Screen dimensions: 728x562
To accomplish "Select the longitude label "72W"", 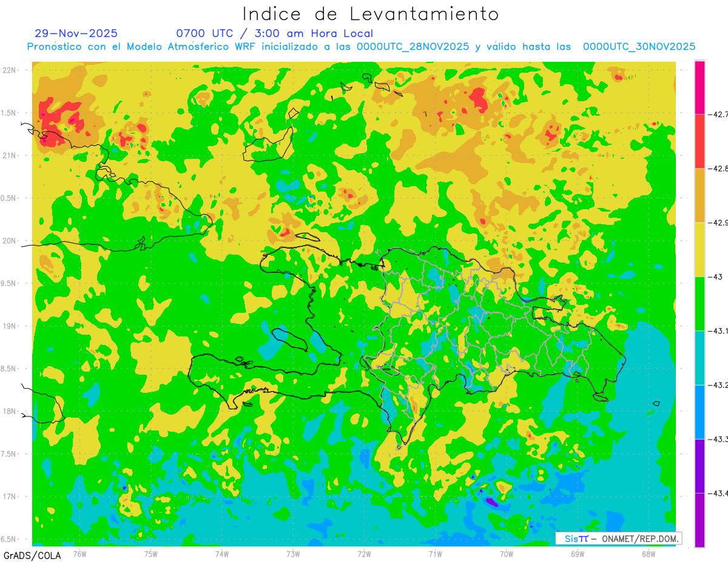I will pos(364,554).
